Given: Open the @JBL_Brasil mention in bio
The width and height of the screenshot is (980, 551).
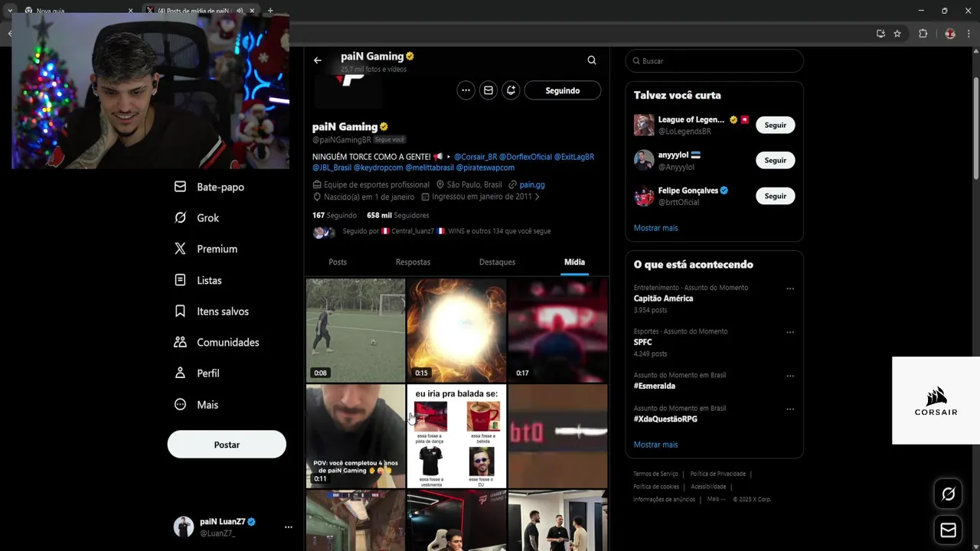Looking at the screenshot, I should point(332,168).
